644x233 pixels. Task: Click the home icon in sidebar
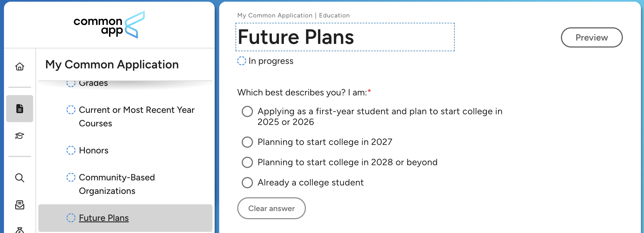pos(20,67)
